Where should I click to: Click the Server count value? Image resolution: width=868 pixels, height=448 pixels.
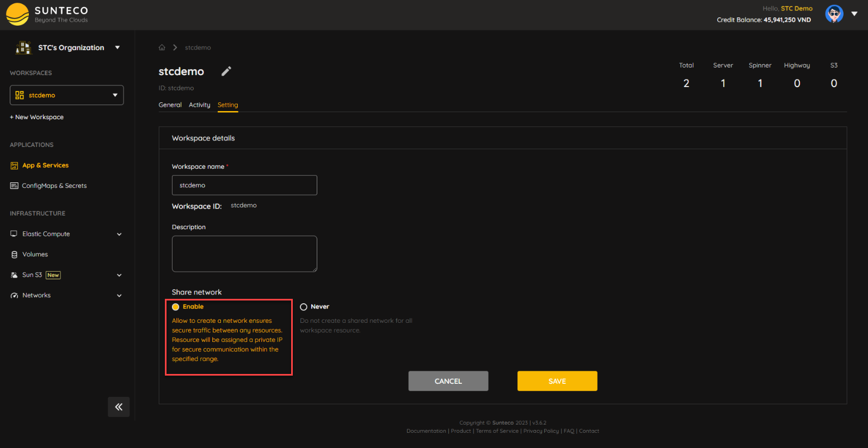click(723, 83)
